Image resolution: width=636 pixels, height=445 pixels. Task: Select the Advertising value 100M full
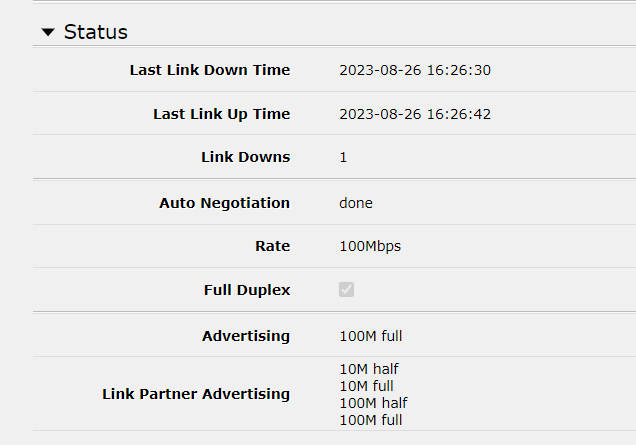pos(371,336)
